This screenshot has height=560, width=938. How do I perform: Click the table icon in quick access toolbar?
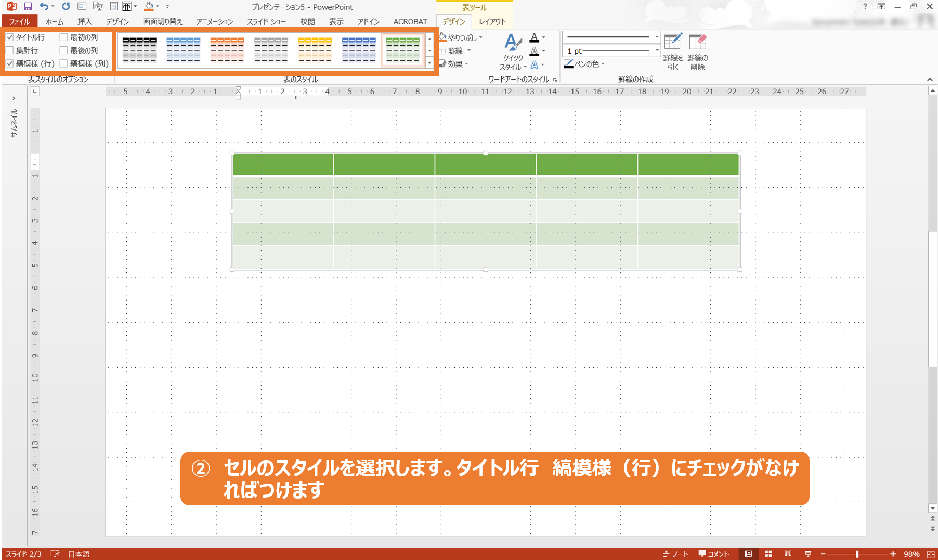point(126,7)
